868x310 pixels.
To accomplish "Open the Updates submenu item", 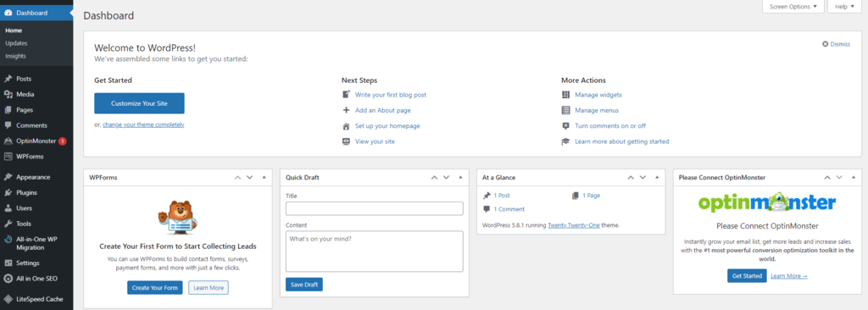I will pyautogui.click(x=16, y=43).
